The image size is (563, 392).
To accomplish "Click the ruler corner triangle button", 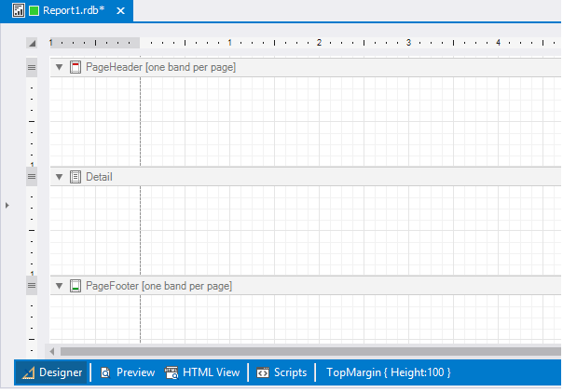I will [x=32, y=44].
